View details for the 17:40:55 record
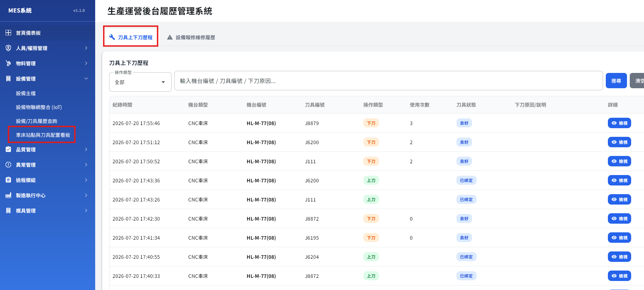Viewport: 644px width, 290px height. point(619,257)
